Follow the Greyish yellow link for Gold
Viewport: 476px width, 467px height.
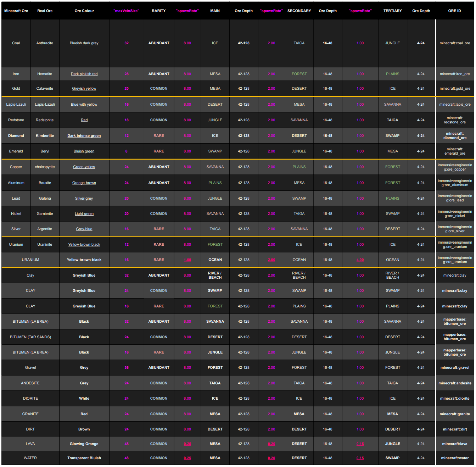(x=84, y=89)
